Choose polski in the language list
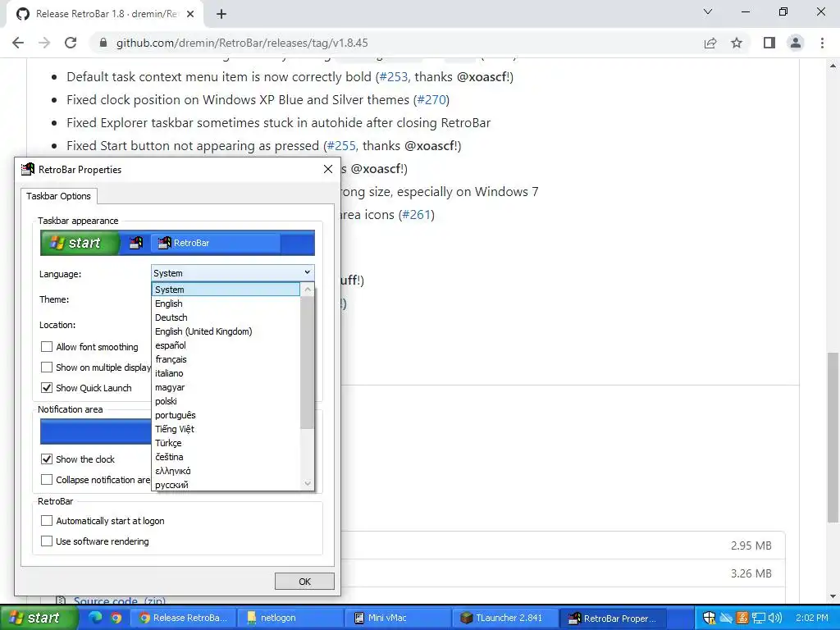Viewport: 840px width, 630px height. point(226,400)
